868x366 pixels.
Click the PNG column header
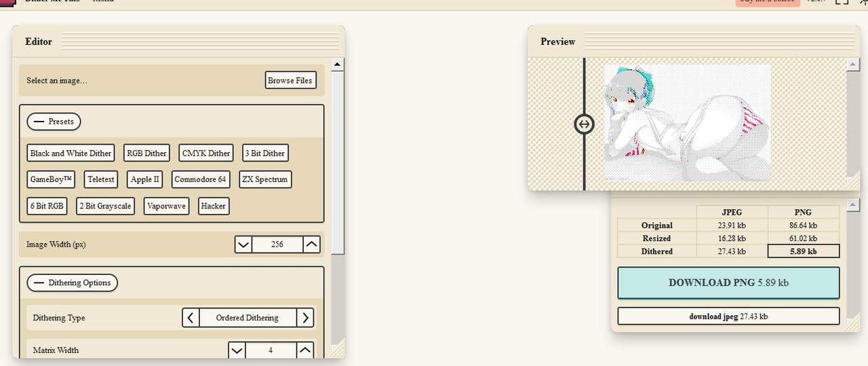(x=804, y=212)
